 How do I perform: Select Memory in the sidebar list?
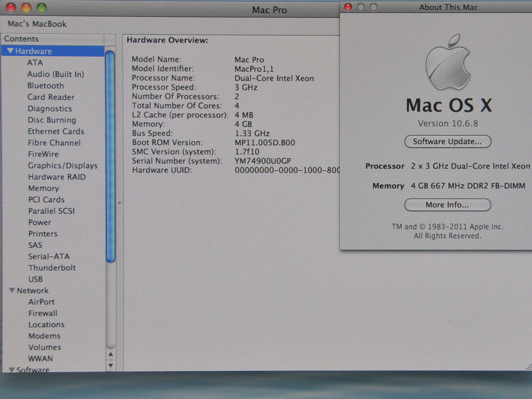43,188
